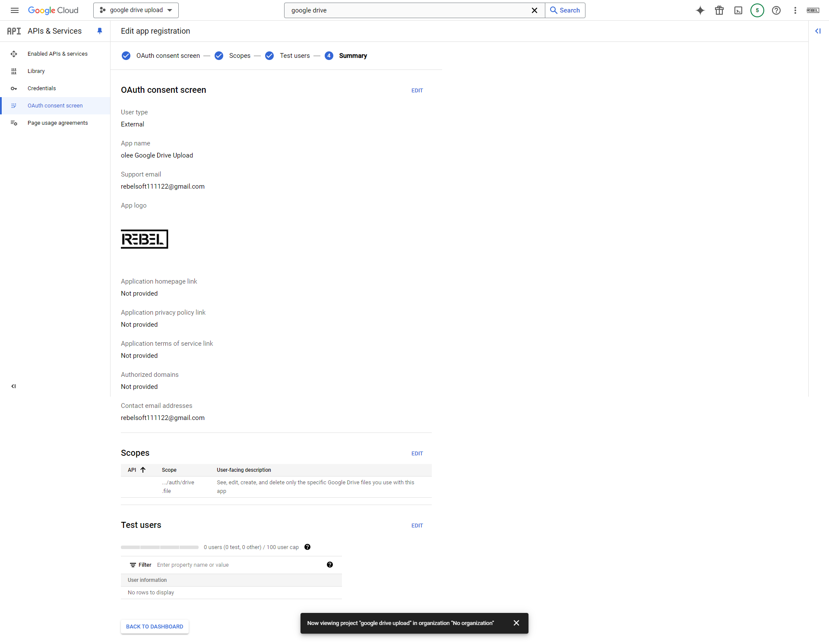Click the 0 users user cap text

tap(251, 547)
